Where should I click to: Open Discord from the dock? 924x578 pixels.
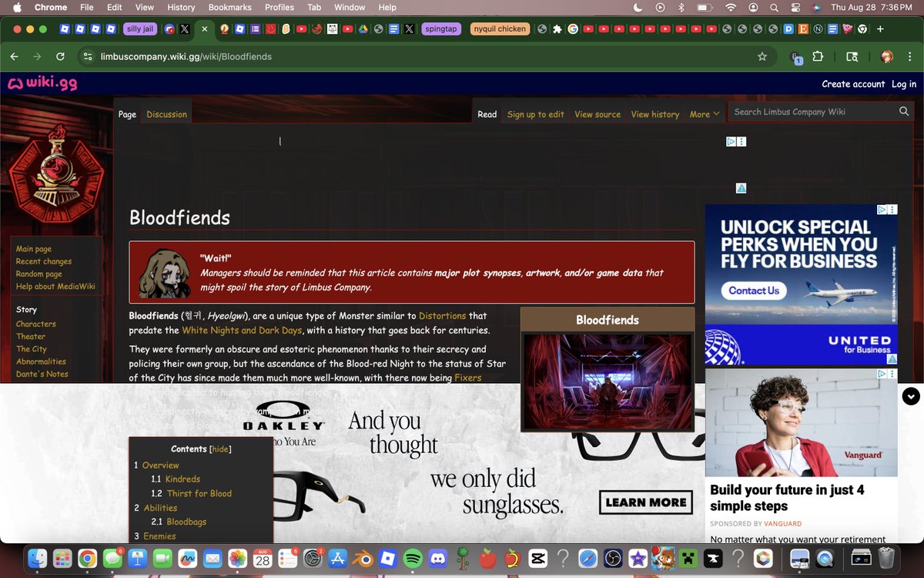pyautogui.click(x=437, y=557)
